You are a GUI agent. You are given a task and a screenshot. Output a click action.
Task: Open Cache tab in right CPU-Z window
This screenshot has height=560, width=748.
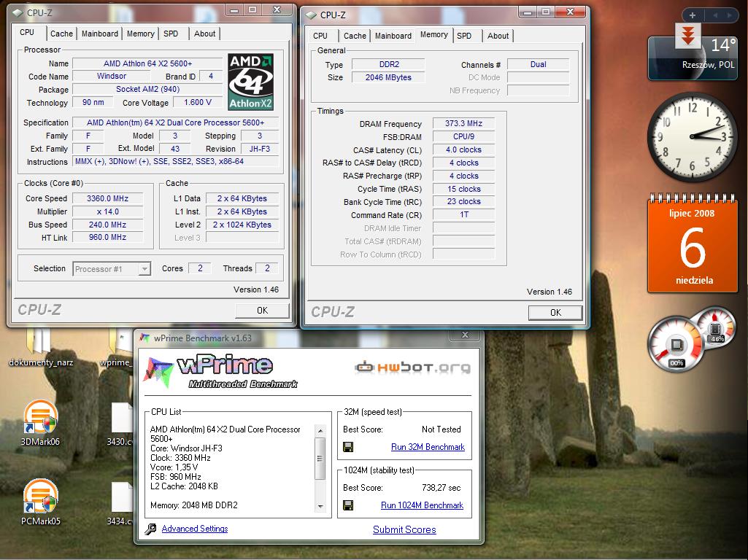point(355,36)
